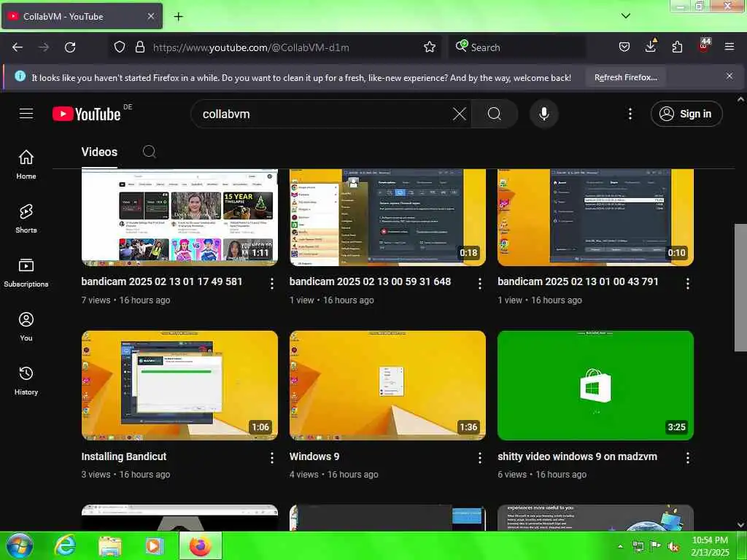Click title bandicam 2025 02 13 00 59 31 648
This screenshot has height=560, width=747.
(x=370, y=281)
